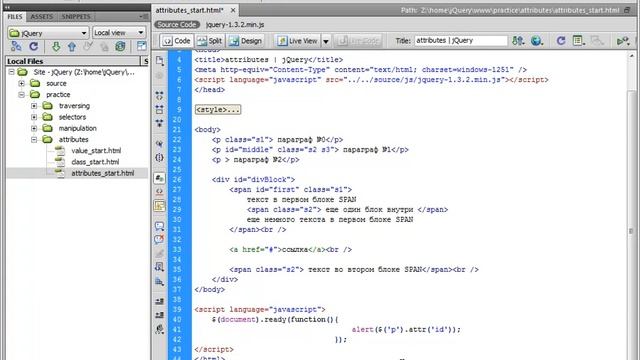Click Balance Braces icon in coding toolbar
The width and height of the screenshot is (640, 360).
160,158
